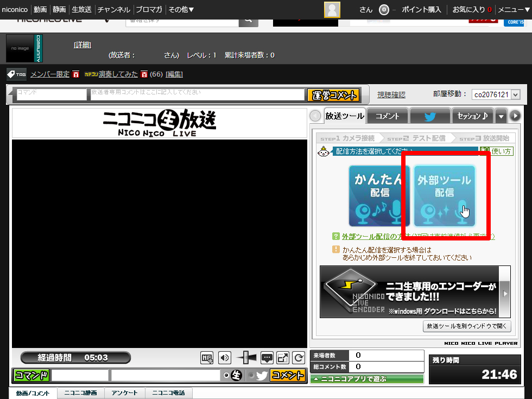The width and height of the screenshot is (532, 399).
Task: Open the お気に入り link in the top bar
Action: click(x=468, y=10)
